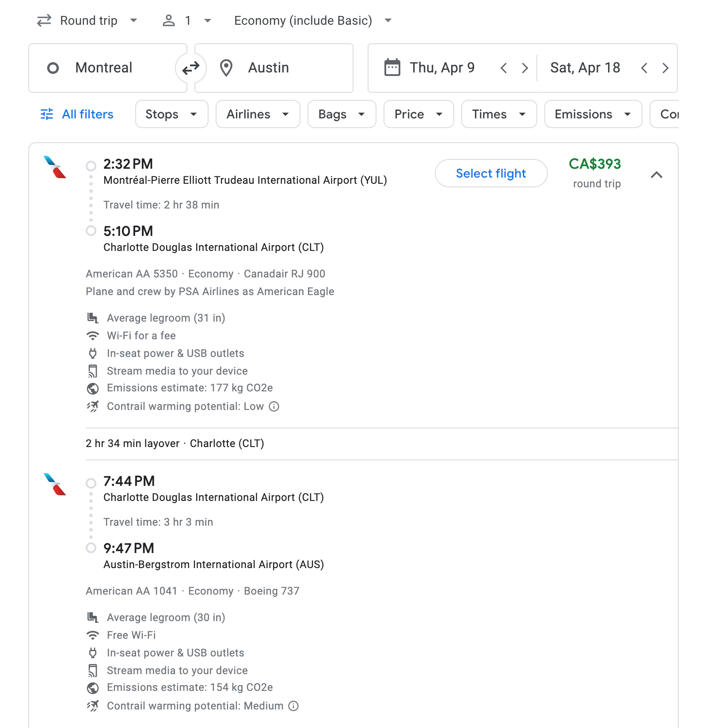This screenshot has height=728, width=707.
Task: Open the Price filter menu
Action: tap(418, 114)
